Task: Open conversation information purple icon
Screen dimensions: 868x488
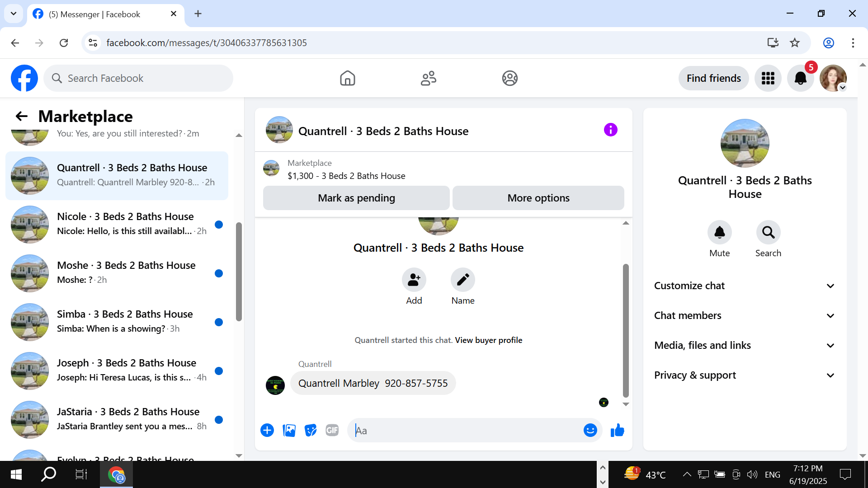Action: [610, 130]
